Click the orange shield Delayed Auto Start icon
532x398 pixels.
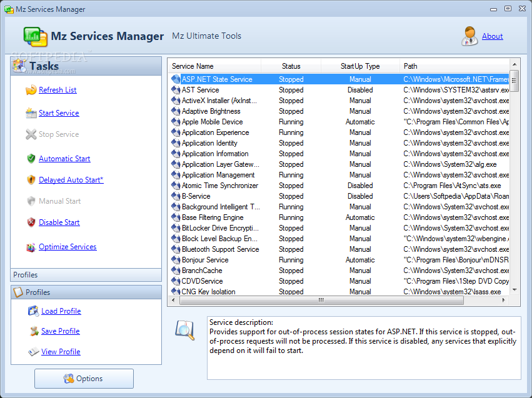coord(31,180)
